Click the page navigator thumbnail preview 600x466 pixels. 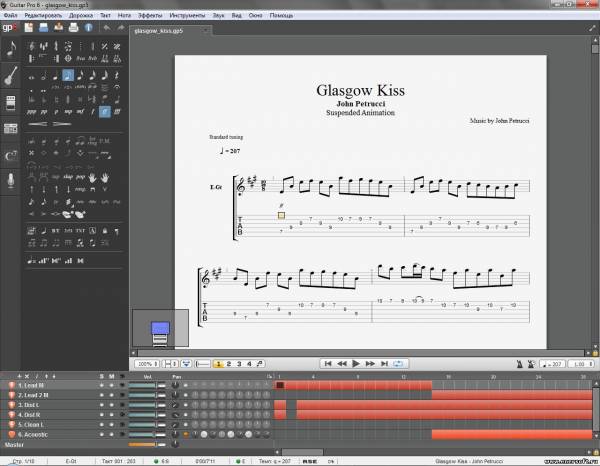click(160, 328)
